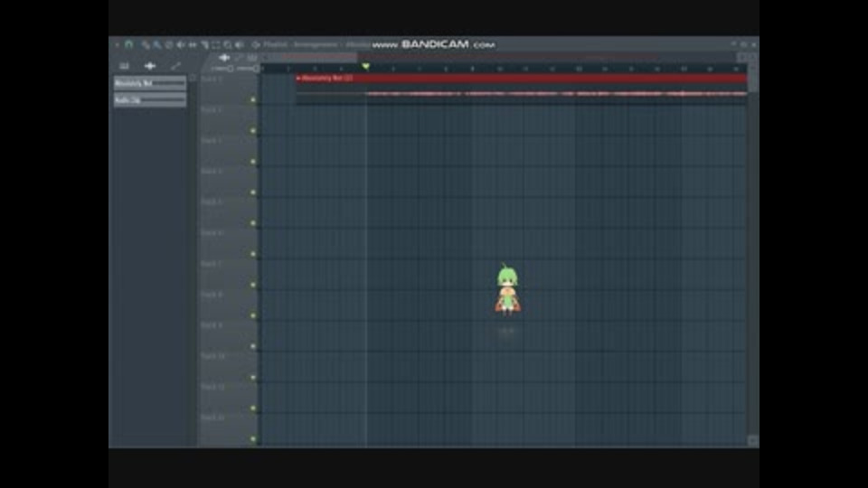868x488 pixels.
Task: Adjust the right zoom slider knob
Action: [256, 69]
